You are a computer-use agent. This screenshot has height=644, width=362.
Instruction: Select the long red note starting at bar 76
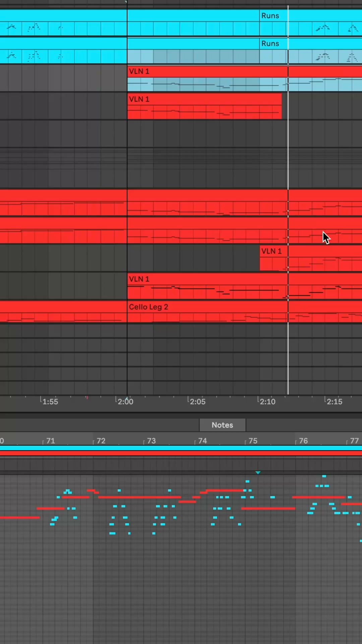[x=318, y=497]
